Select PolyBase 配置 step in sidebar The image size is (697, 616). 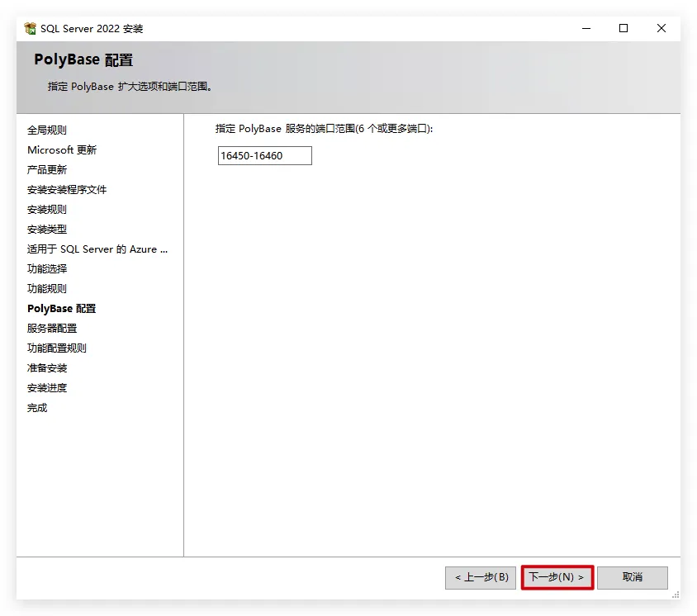[62, 309]
